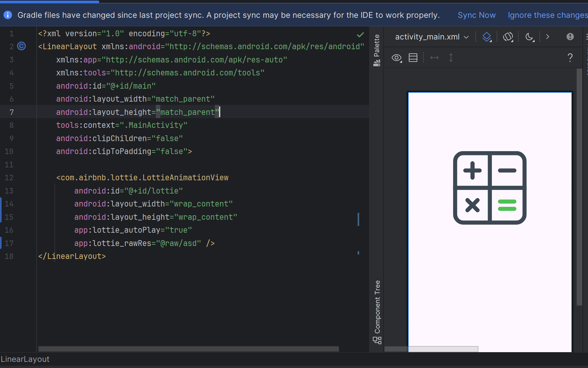Click horizontal expand arrow icon
The width and height of the screenshot is (588, 368).
pyautogui.click(x=434, y=58)
